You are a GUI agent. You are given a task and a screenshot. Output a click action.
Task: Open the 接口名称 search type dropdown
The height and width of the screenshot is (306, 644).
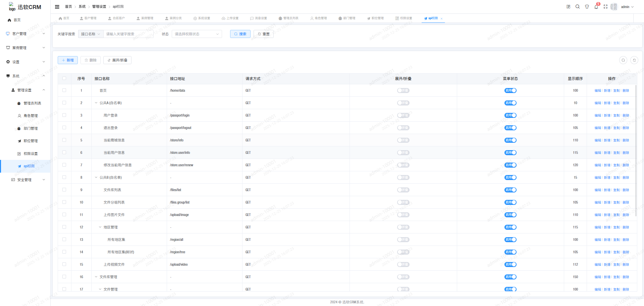coord(91,34)
